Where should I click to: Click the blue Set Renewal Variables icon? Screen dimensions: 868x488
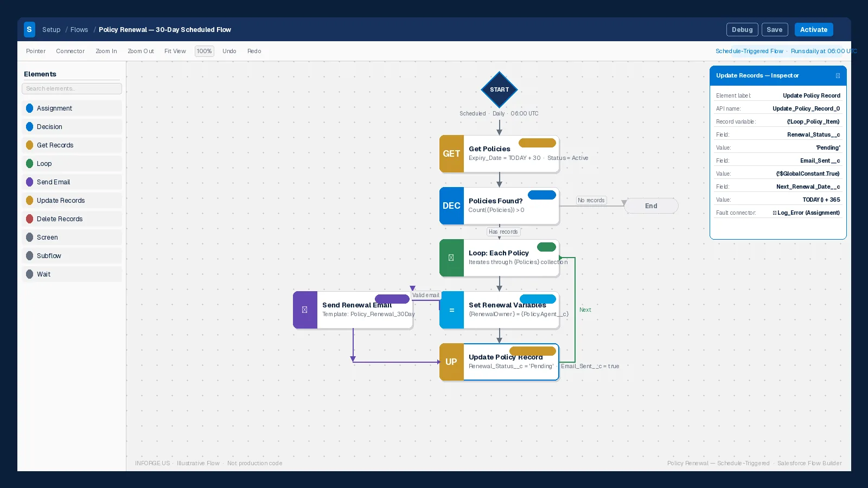coord(451,310)
